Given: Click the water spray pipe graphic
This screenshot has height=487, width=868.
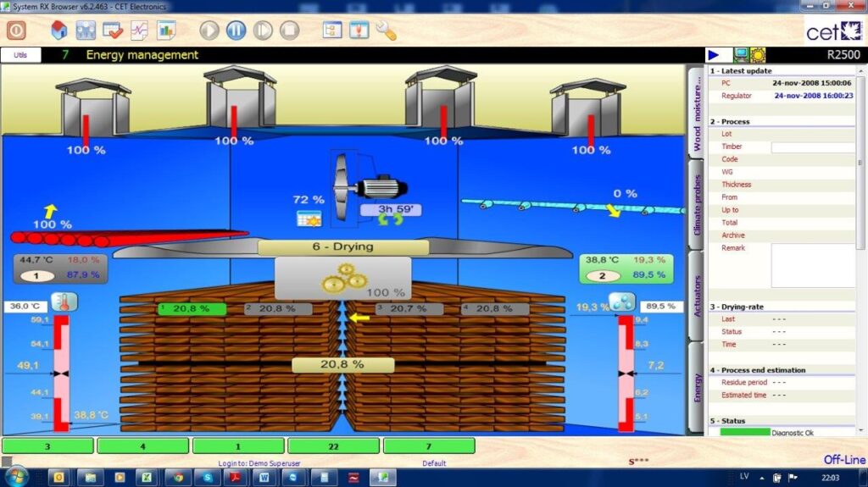Looking at the screenshot, I should click(573, 207).
